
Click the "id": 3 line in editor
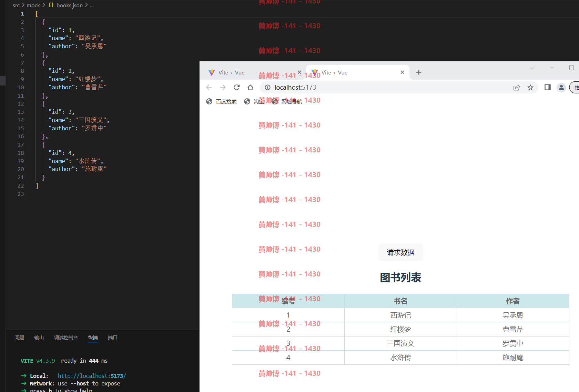coord(61,112)
